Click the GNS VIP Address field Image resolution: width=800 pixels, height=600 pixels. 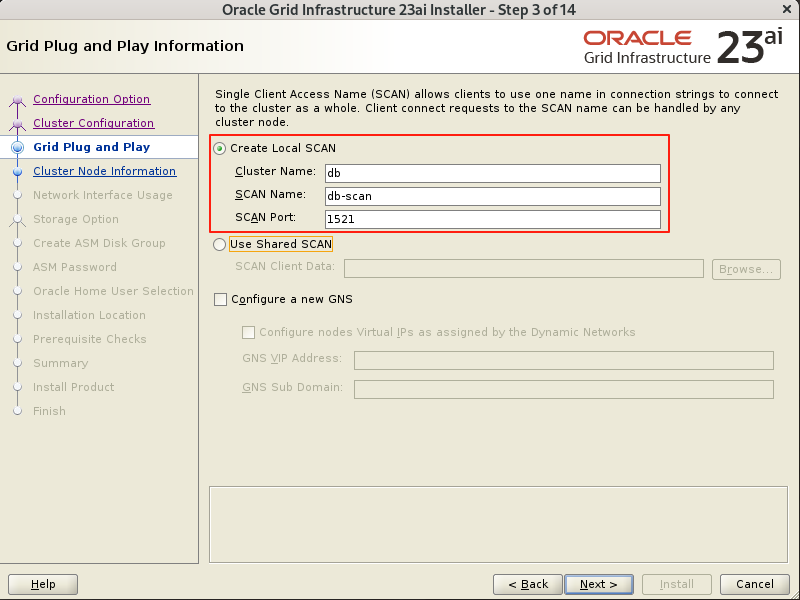coord(564,360)
